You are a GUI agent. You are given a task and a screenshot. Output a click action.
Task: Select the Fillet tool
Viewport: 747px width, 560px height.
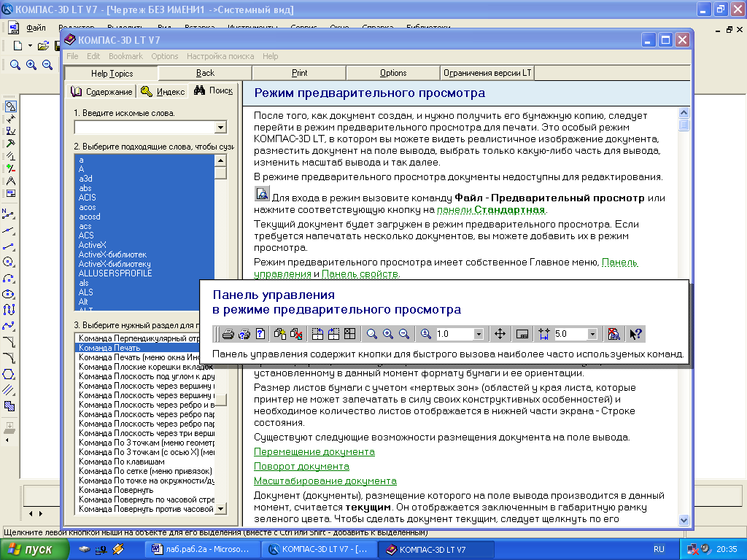9,357
